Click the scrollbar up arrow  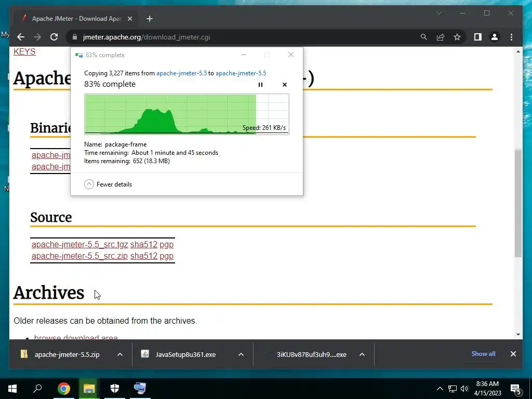pyautogui.click(x=518, y=51)
